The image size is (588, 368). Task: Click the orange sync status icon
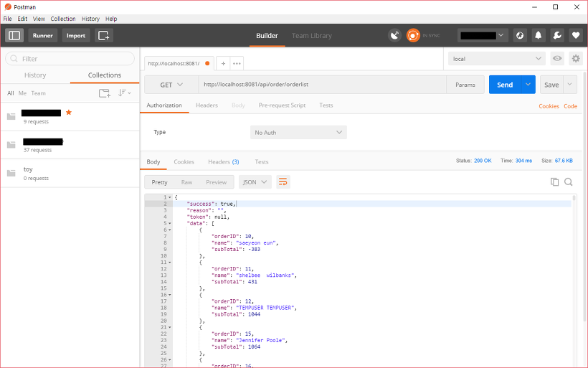pos(413,36)
